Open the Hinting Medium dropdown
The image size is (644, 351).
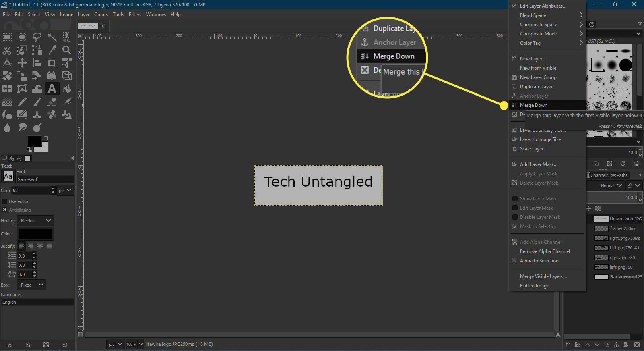[35, 221]
